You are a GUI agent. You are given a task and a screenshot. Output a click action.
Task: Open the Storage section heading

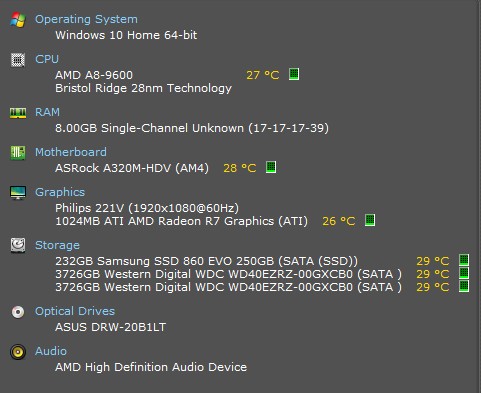pos(57,245)
